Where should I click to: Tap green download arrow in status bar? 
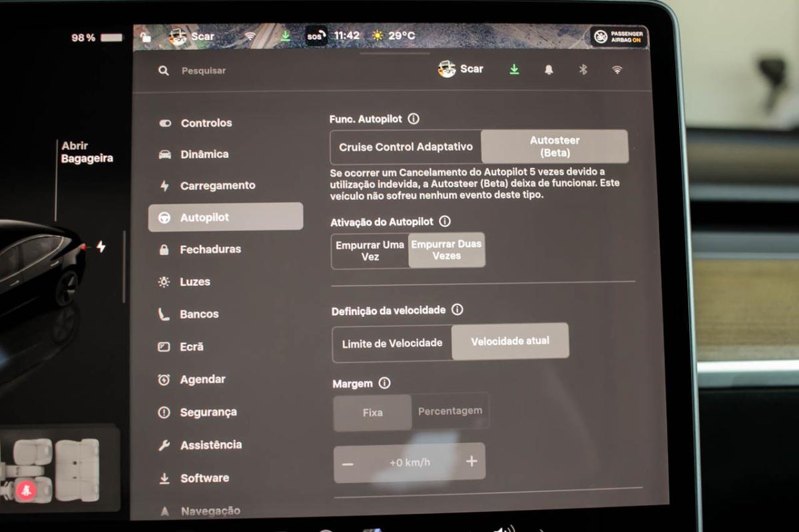286,36
